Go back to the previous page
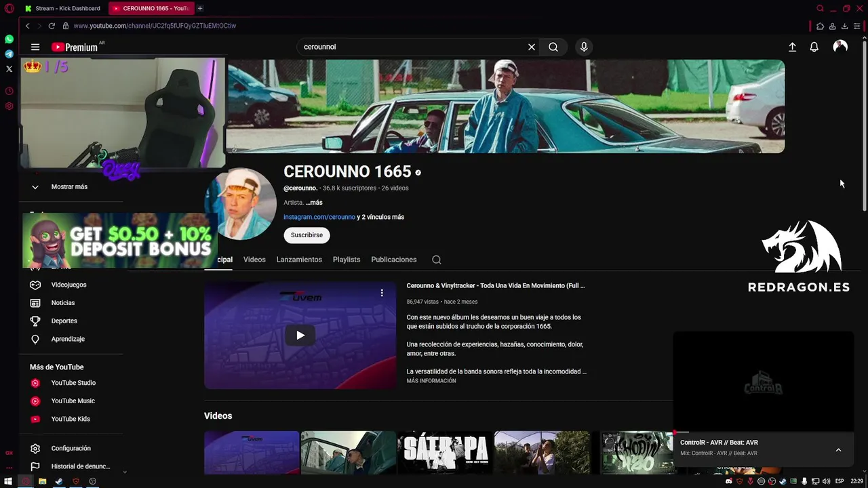The height and width of the screenshot is (488, 868). tap(27, 26)
